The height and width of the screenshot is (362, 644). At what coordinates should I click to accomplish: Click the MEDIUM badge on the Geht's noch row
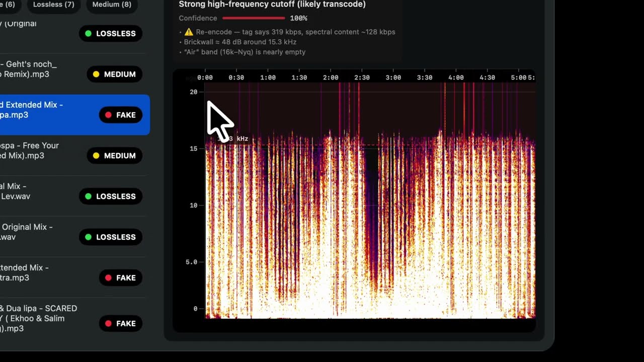point(114,74)
